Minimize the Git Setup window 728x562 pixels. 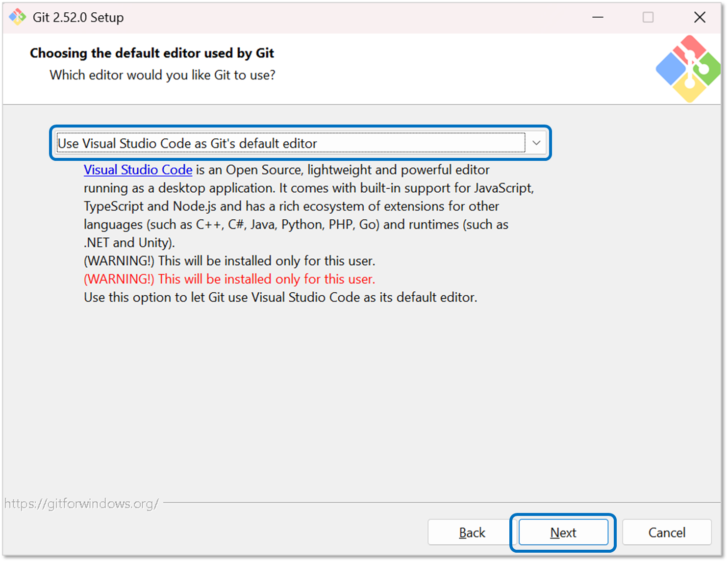pyautogui.click(x=598, y=17)
